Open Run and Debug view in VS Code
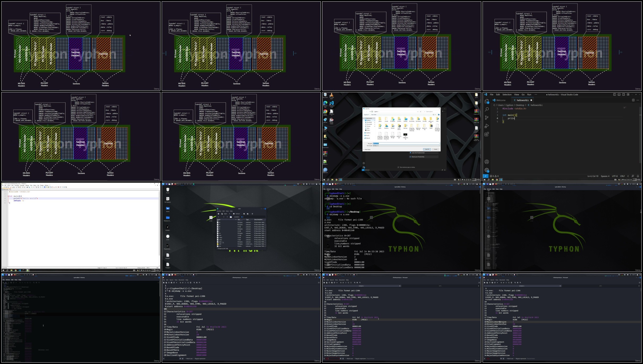Image resolution: width=643 pixels, height=364 pixels. (x=487, y=126)
